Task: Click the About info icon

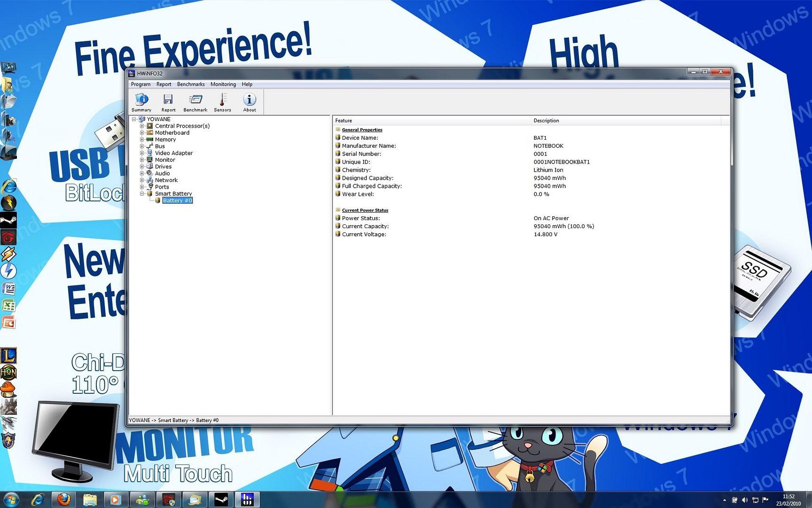Action: click(250, 102)
